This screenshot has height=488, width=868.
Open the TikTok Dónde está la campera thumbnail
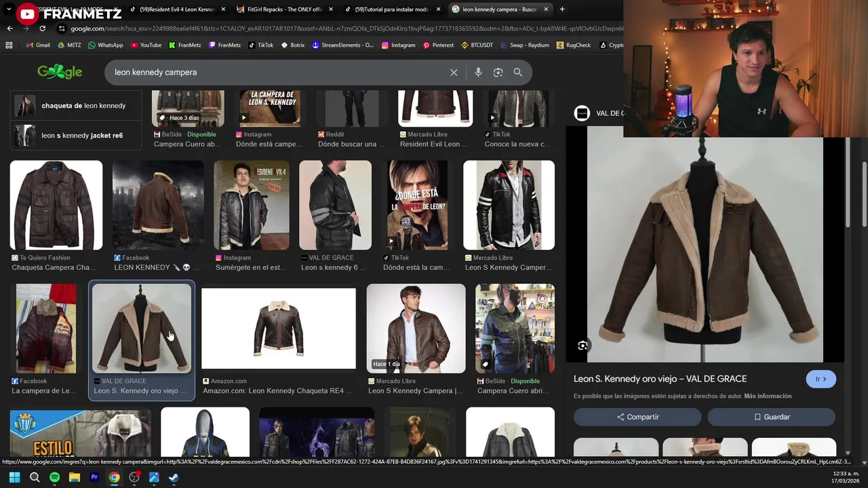(x=418, y=205)
